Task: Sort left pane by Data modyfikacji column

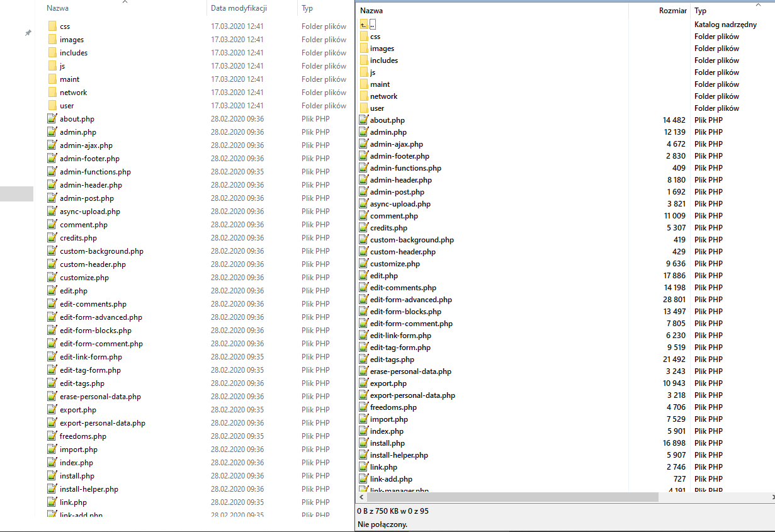Action: click(239, 9)
